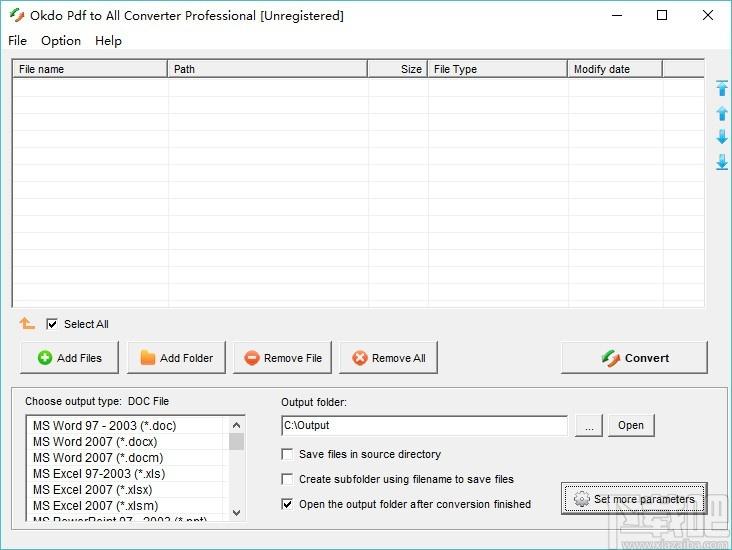The image size is (732, 550).
Task: Click the orange up-level arrow icon
Action: [27, 323]
